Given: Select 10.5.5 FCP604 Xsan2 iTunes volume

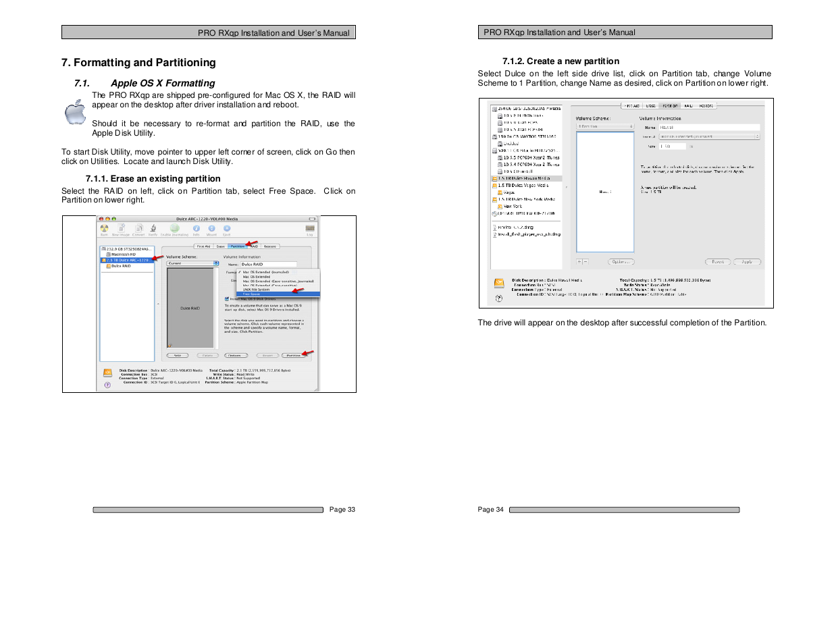Looking at the screenshot, I should [529, 157].
